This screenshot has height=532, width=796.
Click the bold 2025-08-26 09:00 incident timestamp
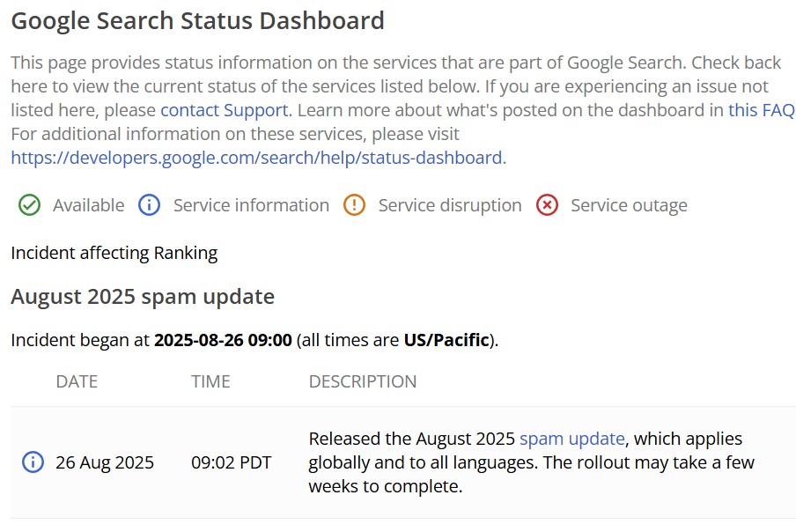click(223, 340)
